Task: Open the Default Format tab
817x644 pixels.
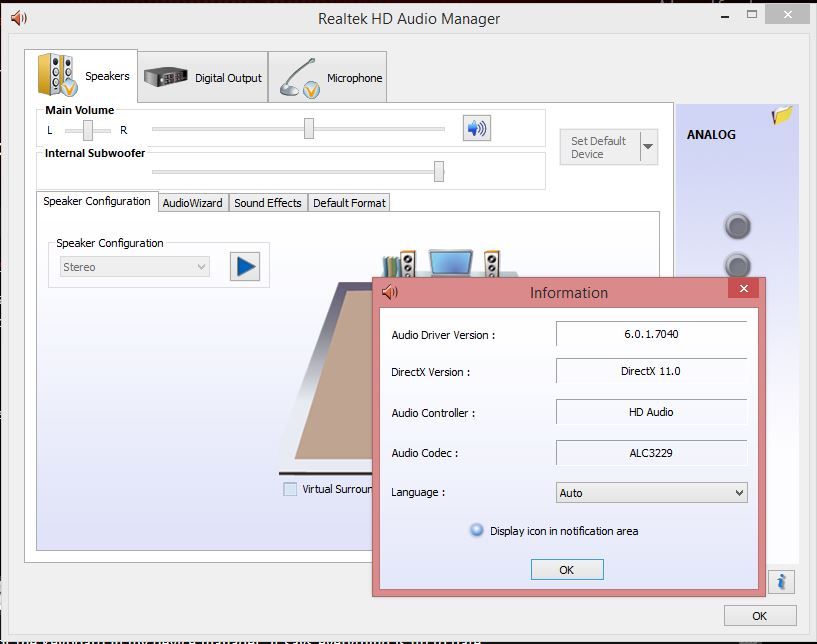Action: pyautogui.click(x=349, y=203)
